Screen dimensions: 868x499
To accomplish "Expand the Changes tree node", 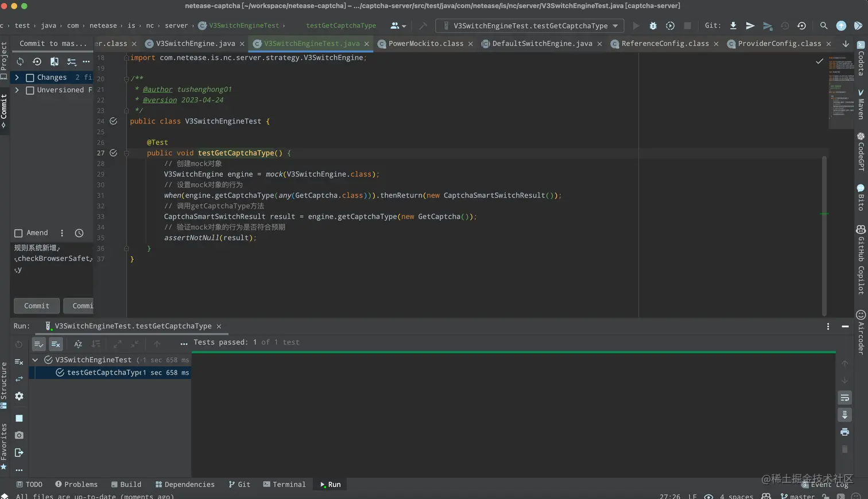I will [x=17, y=78].
